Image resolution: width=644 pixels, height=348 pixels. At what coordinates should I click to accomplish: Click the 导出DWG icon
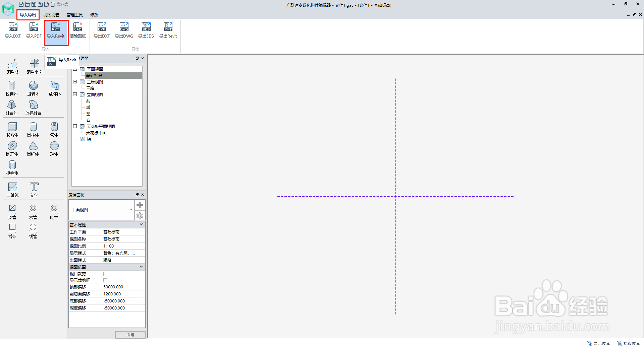[x=124, y=27]
